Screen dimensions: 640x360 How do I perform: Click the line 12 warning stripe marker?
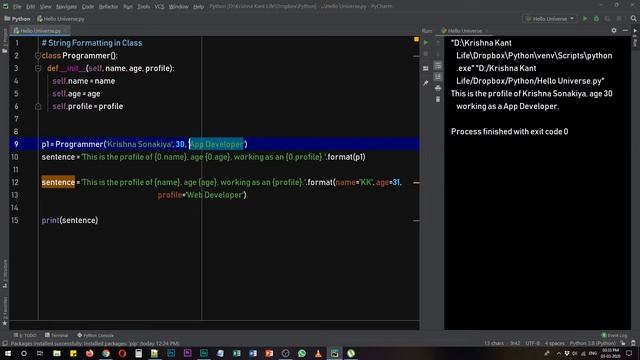click(416, 183)
